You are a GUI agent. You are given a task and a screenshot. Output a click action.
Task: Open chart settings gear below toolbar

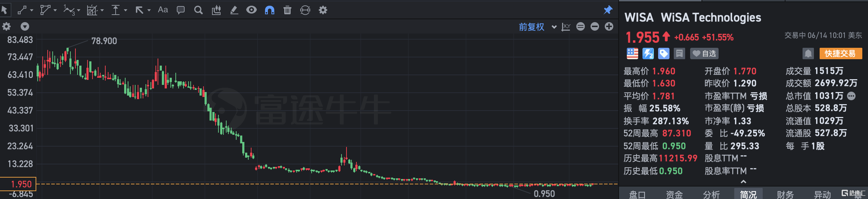click(6, 26)
